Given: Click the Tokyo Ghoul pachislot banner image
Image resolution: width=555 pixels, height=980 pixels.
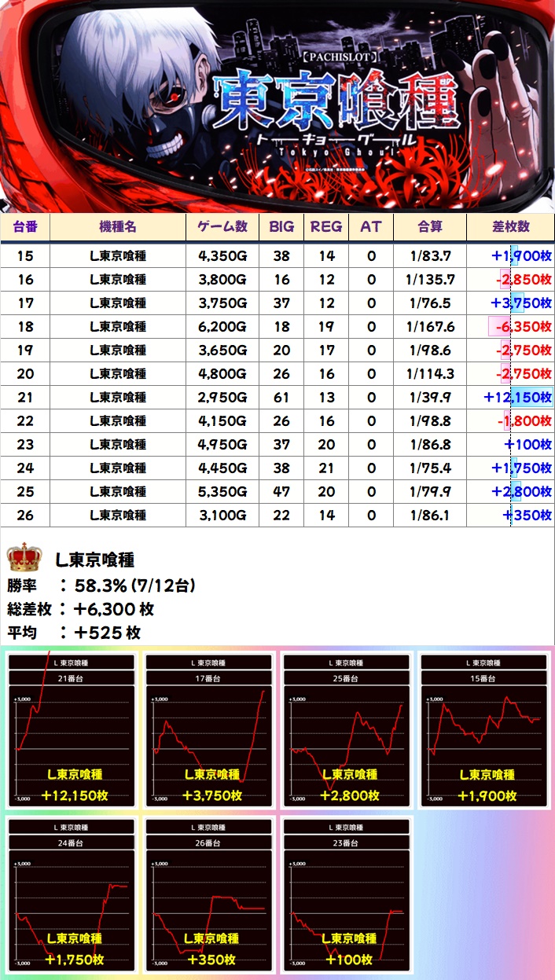Looking at the screenshot, I should [277, 106].
